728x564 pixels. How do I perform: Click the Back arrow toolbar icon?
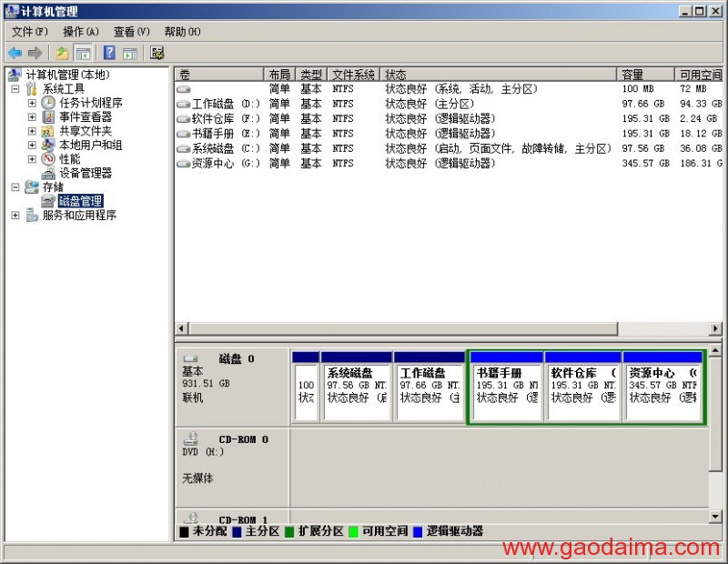(15, 53)
